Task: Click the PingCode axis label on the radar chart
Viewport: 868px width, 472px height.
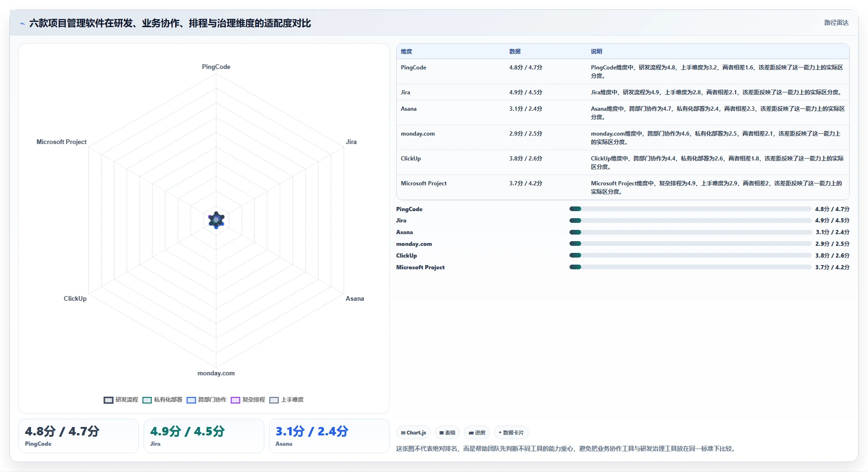Action: 216,67
